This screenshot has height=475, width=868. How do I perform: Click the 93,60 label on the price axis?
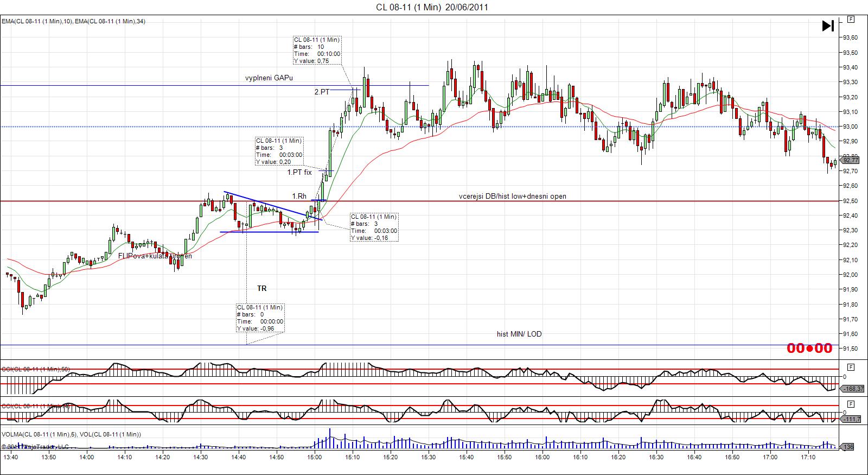tap(850, 38)
